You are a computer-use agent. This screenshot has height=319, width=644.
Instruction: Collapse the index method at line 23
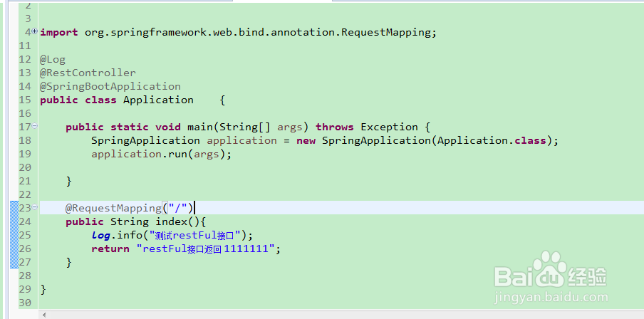coord(35,208)
